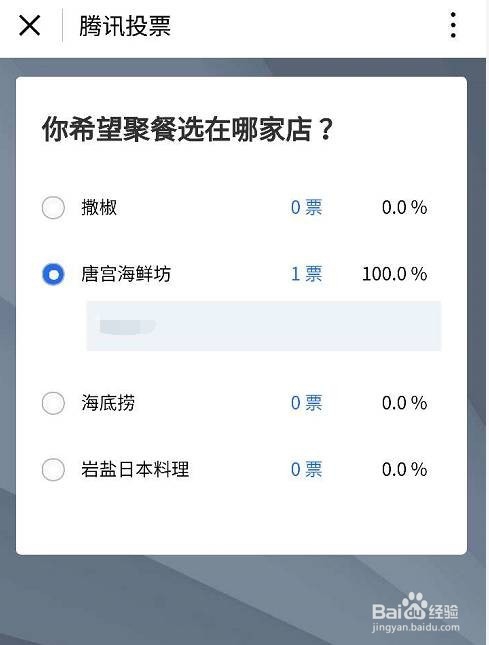Click the jingyan.baidu.com link text
489x645 pixels.
[x=416, y=628]
